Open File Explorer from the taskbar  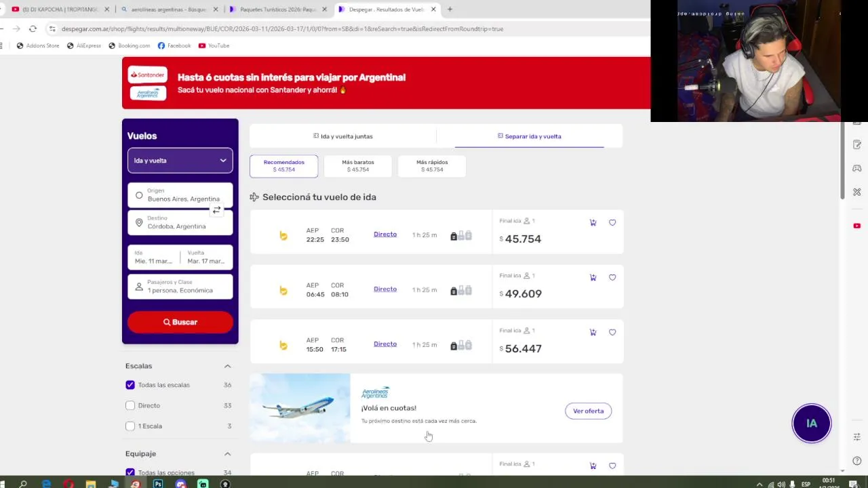tap(91, 484)
